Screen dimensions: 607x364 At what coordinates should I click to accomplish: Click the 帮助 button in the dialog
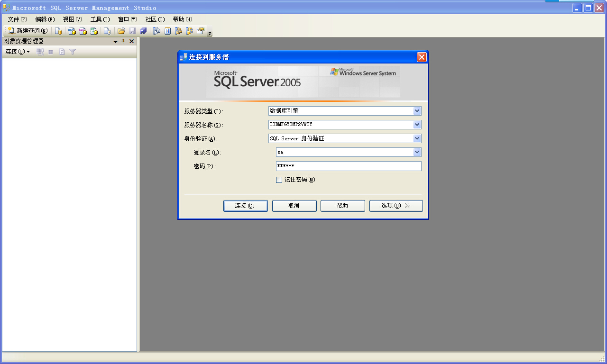(342, 206)
